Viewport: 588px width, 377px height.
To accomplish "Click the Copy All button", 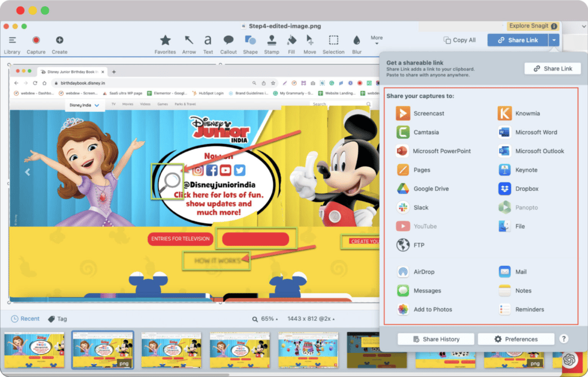I will [460, 40].
